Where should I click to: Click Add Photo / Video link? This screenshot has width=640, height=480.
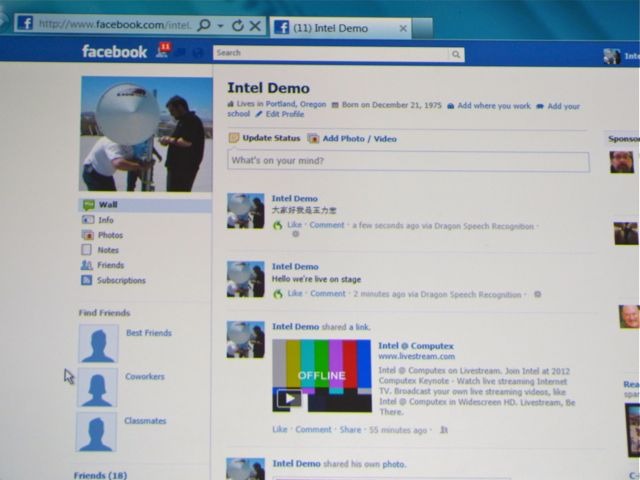(360, 139)
